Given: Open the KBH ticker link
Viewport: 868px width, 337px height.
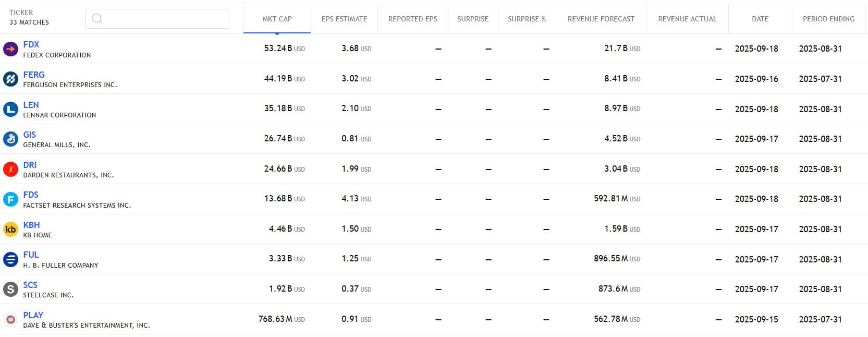Looking at the screenshot, I should pyautogui.click(x=31, y=225).
